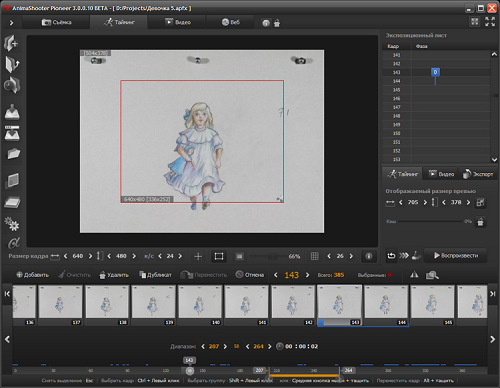
Task: Click the info icon next to the Веб tab
Action: click(x=266, y=23)
